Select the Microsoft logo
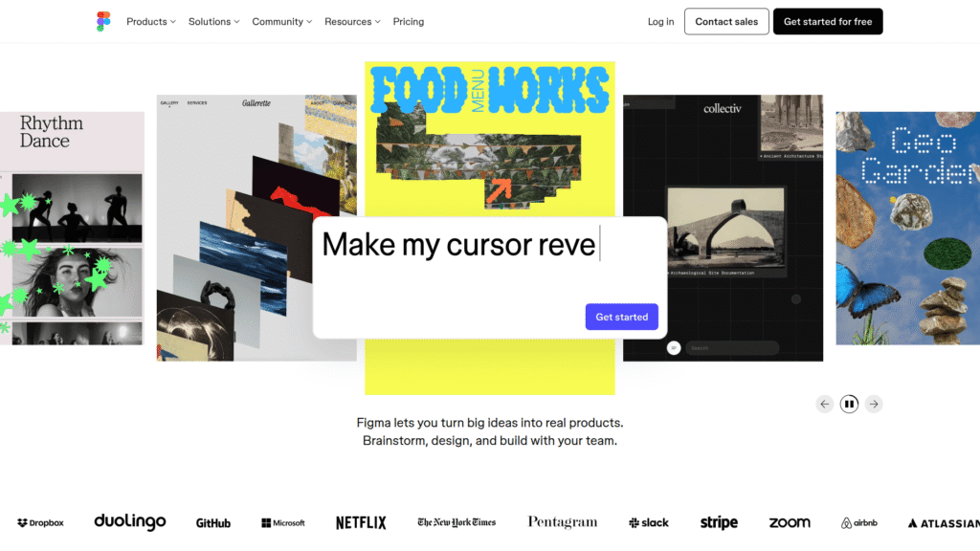 click(282, 522)
